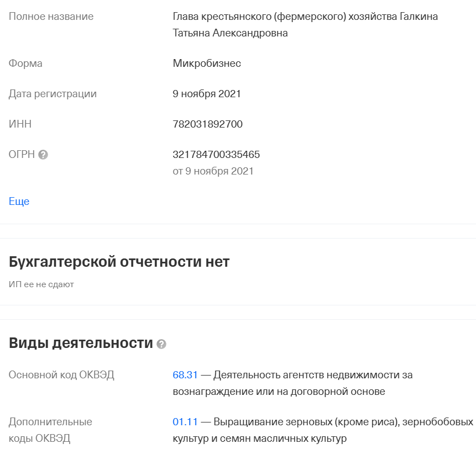Select the ОГРН number 321784700335465

pos(216,155)
